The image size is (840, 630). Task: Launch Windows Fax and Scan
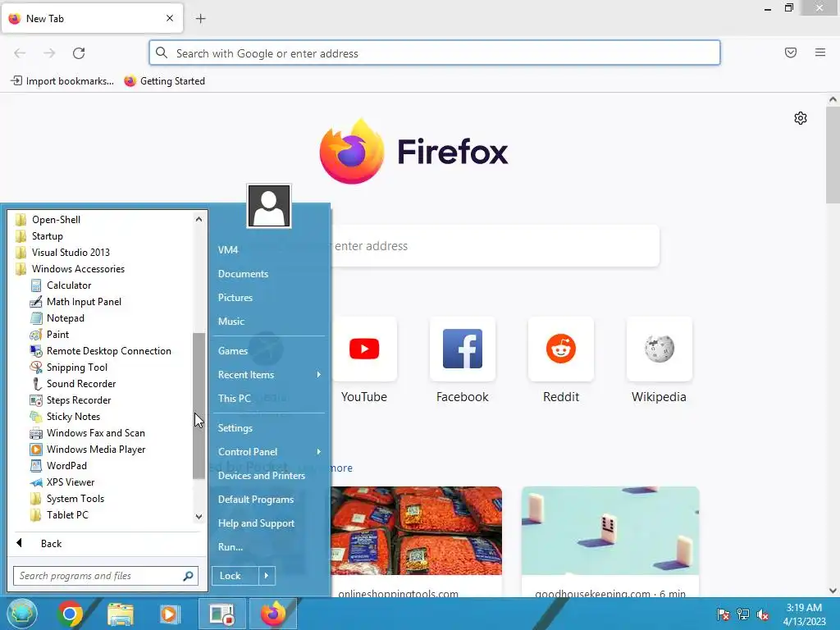click(87, 433)
